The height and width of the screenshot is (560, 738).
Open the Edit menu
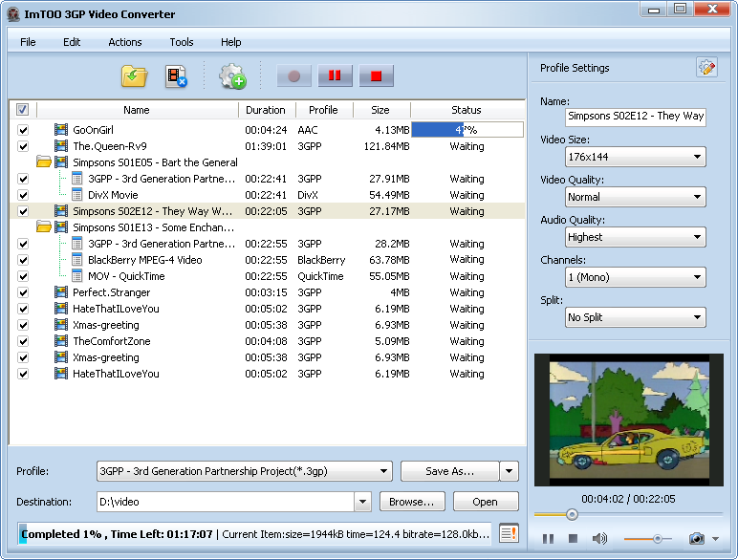(72, 42)
